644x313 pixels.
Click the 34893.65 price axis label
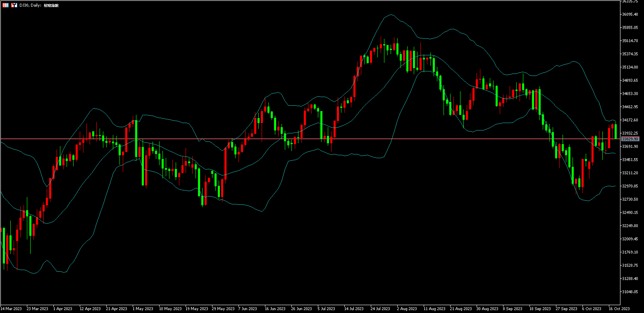pyautogui.click(x=630, y=81)
